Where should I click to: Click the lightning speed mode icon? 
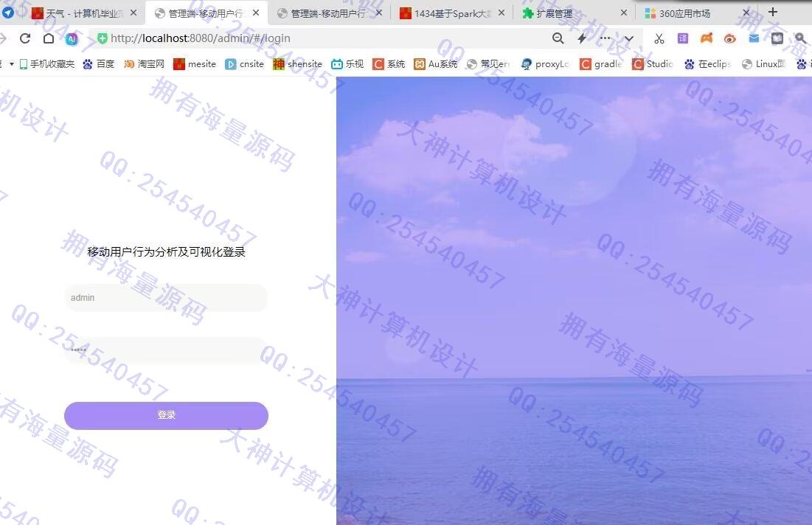coord(582,38)
